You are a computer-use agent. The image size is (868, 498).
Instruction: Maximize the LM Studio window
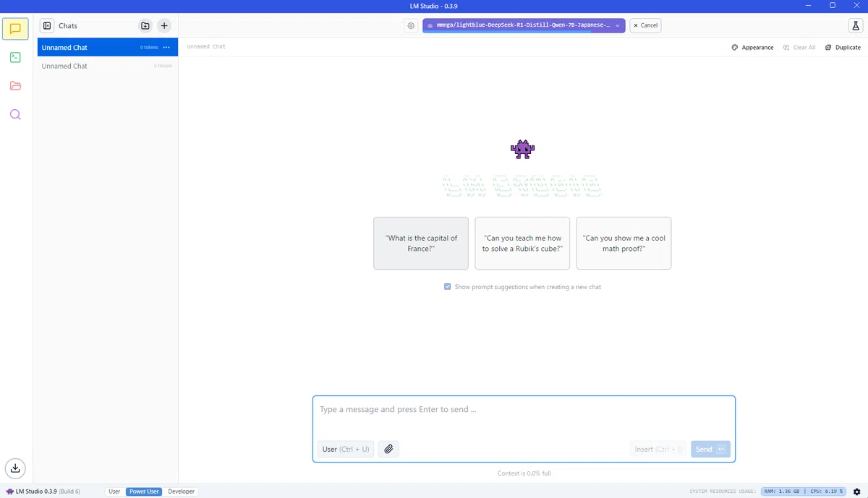(x=833, y=6)
